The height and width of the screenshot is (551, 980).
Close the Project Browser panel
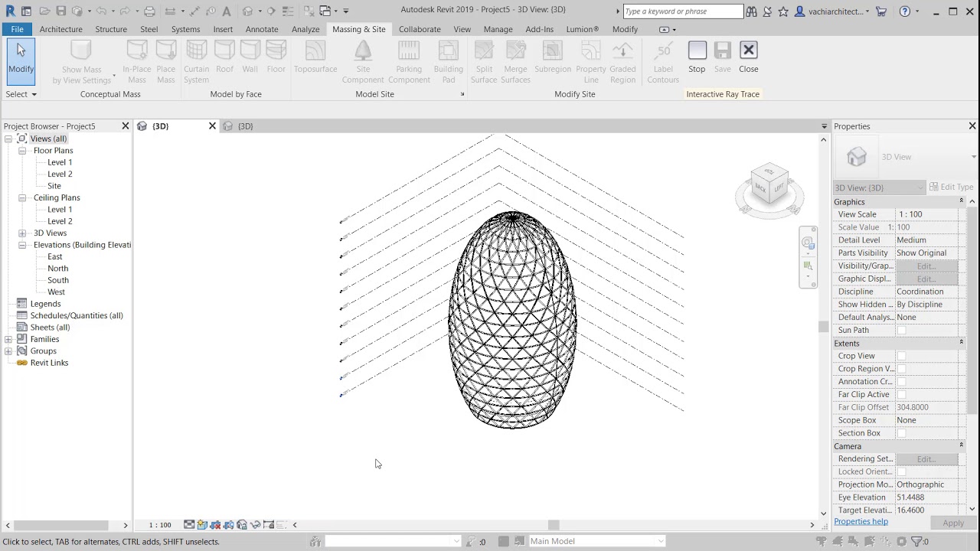pos(126,126)
